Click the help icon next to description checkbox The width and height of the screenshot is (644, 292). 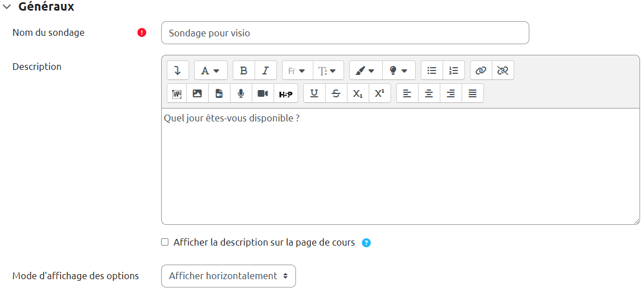pyautogui.click(x=366, y=243)
